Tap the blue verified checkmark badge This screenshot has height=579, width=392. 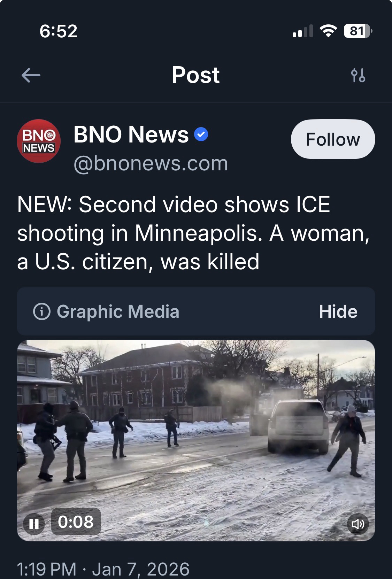coord(201,134)
